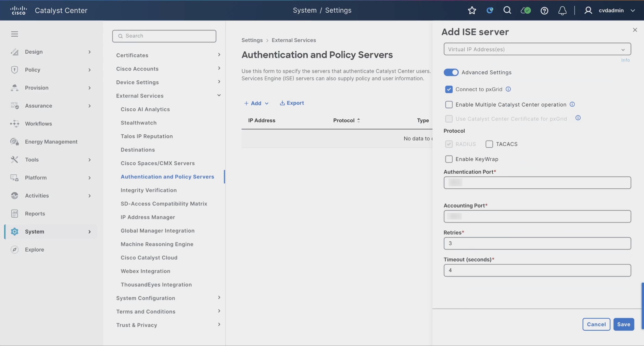Close the Add ISE server panel
Viewport: 644px width, 346px height.
(635, 30)
